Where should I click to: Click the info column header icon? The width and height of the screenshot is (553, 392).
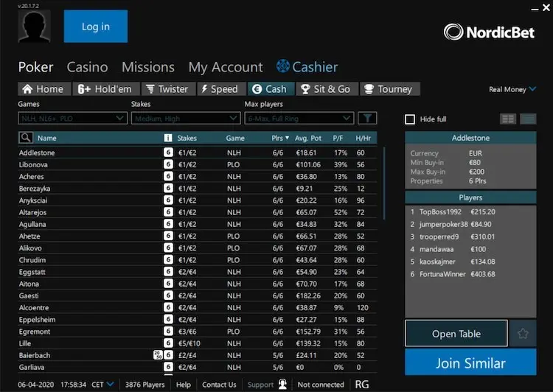click(x=168, y=138)
